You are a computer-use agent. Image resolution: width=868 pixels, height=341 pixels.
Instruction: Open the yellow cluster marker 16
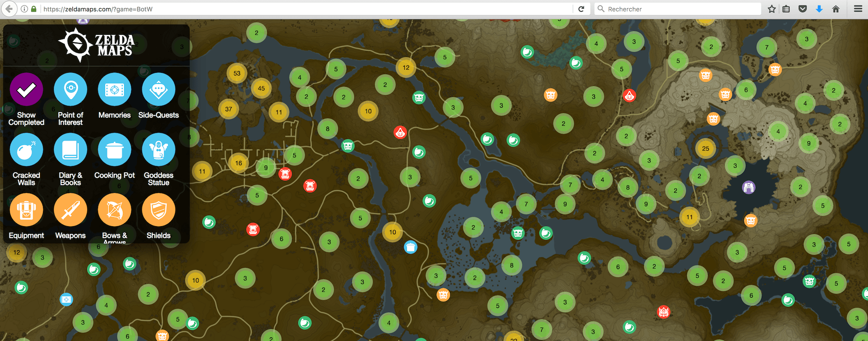(239, 163)
